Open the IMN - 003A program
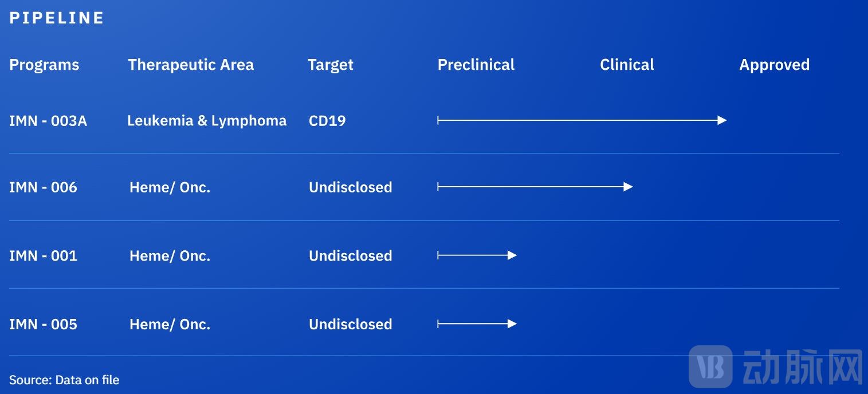The image size is (868, 394). click(48, 121)
